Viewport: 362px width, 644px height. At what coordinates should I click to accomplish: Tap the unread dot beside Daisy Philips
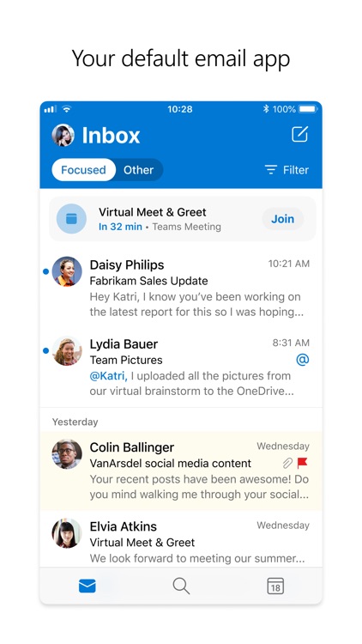coord(46,271)
